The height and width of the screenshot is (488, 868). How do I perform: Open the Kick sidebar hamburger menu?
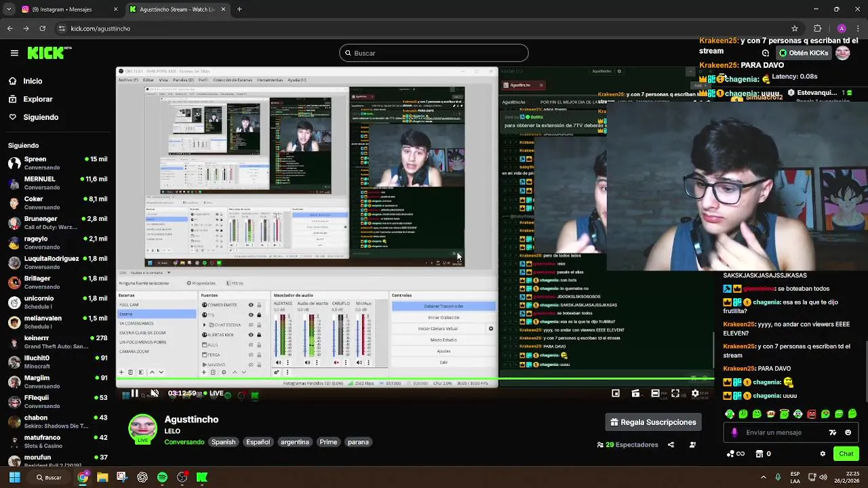point(14,53)
